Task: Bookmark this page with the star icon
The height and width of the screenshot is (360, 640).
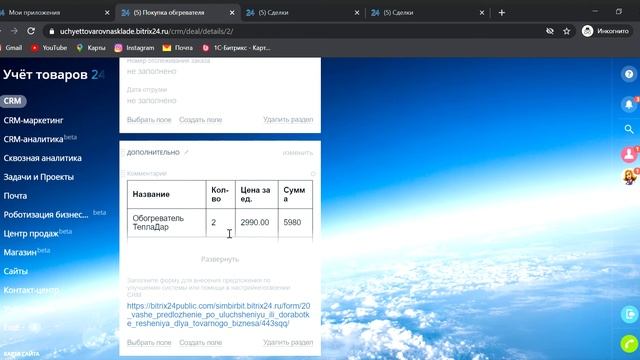Action: tap(567, 31)
